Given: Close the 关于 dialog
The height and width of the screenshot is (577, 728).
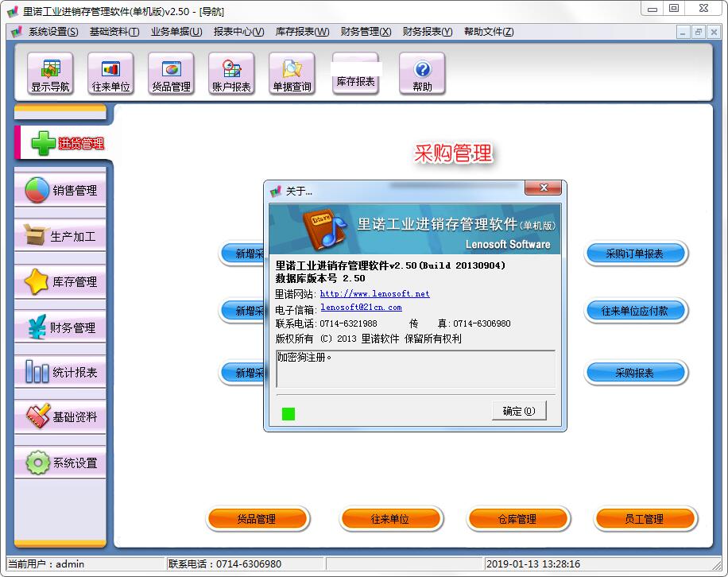Looking at the screenshot, I should 543,188.
